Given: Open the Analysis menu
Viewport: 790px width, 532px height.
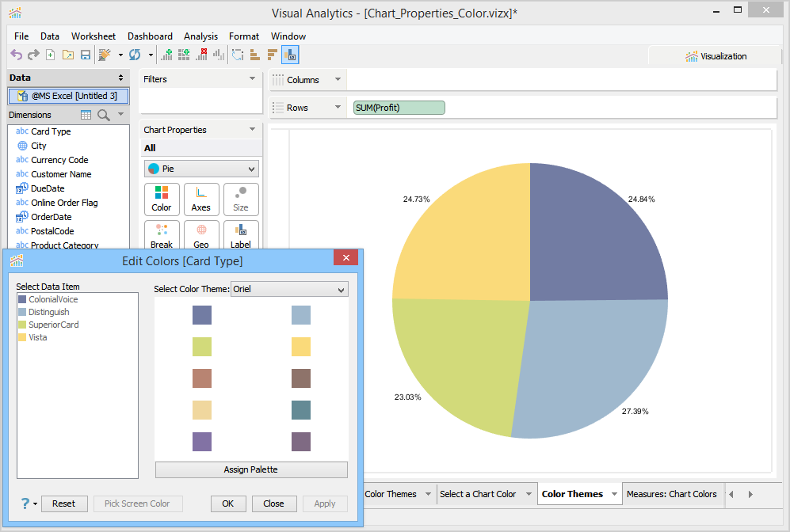Looking at the screenshot, I should tap(200, 36).
